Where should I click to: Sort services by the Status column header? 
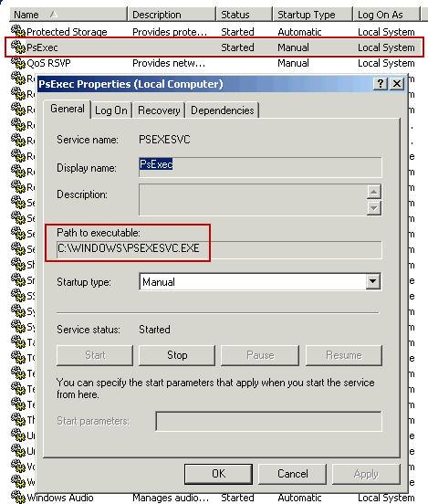coord(245,15)
